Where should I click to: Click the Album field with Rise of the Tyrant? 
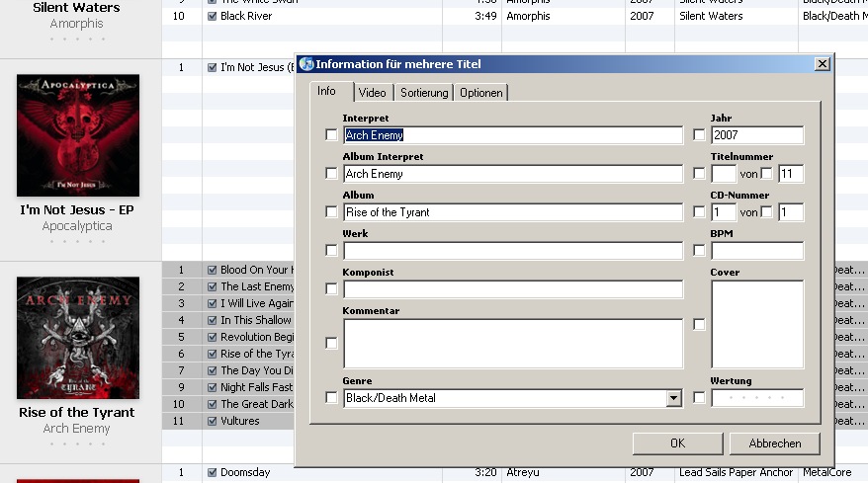pos(513,212)
